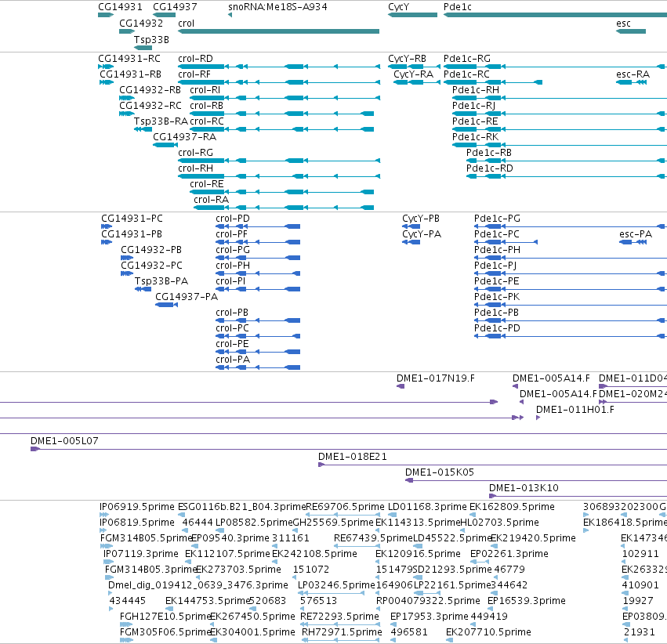This screenshot has height=644, width=667.
Task: Click protein Pde1c-PK label
Action: pyautogui.click(x=497, y=297)
